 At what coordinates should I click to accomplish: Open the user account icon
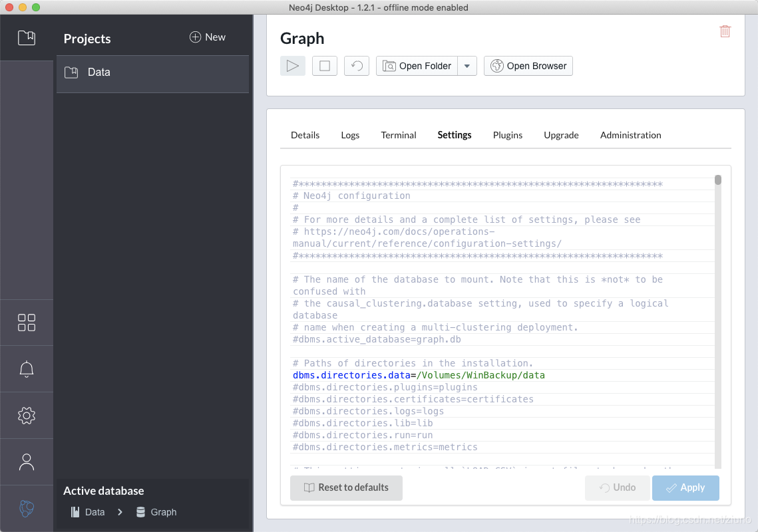(27, 462)
